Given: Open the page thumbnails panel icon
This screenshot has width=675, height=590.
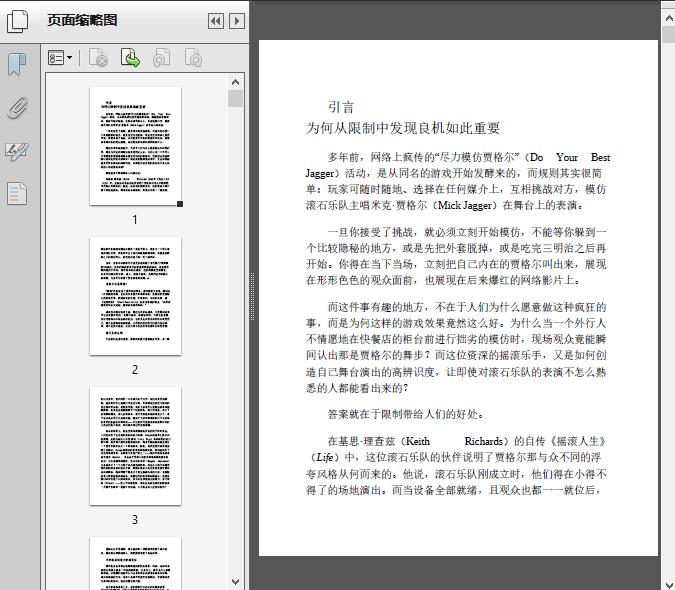Looking at the screenshot, I should coord(17,21).
